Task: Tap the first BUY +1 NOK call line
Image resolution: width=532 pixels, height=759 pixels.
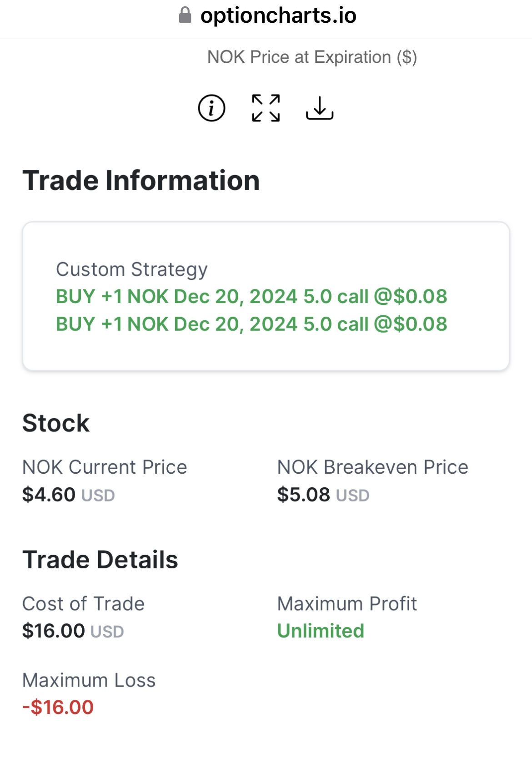Action: click(x=251, y=297)
